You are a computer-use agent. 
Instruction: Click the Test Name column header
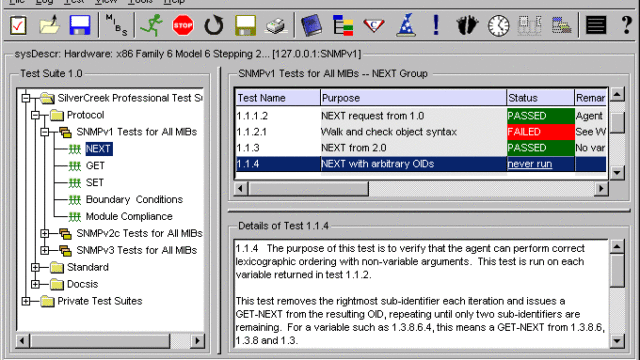[278, 98]
